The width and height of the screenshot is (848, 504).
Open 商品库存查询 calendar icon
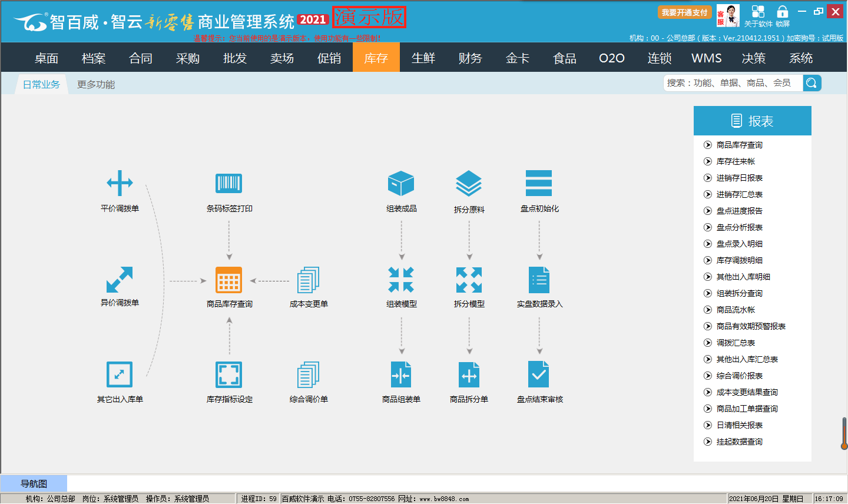pos(228,280)
